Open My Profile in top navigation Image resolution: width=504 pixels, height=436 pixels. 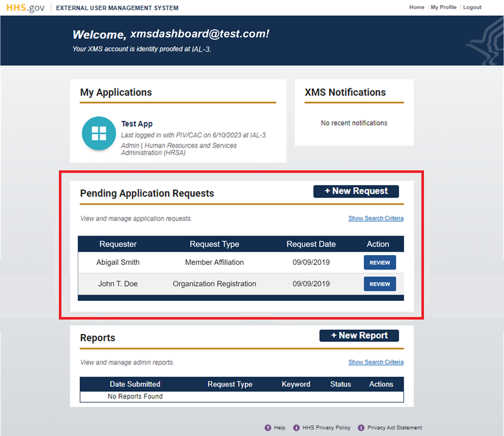[444, 7]
